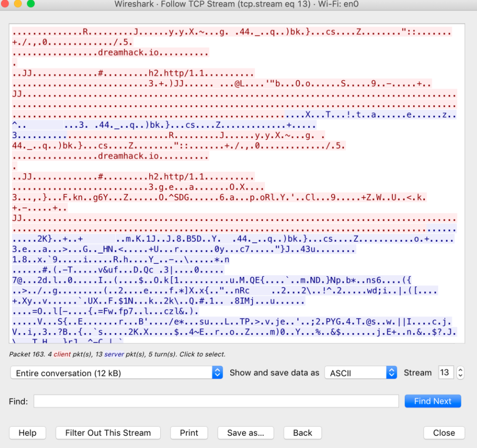Click the Find Next button
Image resolution: width=477 pixels, height=448 pixels.
click(433, 401)
